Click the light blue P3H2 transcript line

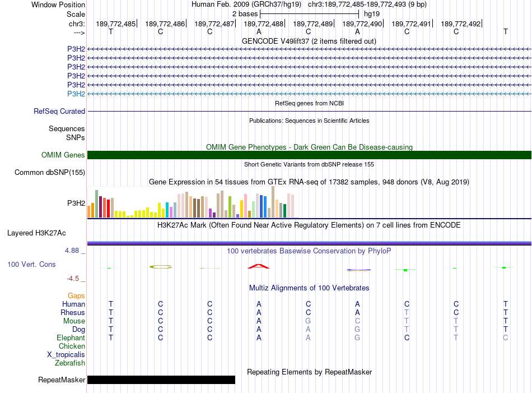point(309,94)
